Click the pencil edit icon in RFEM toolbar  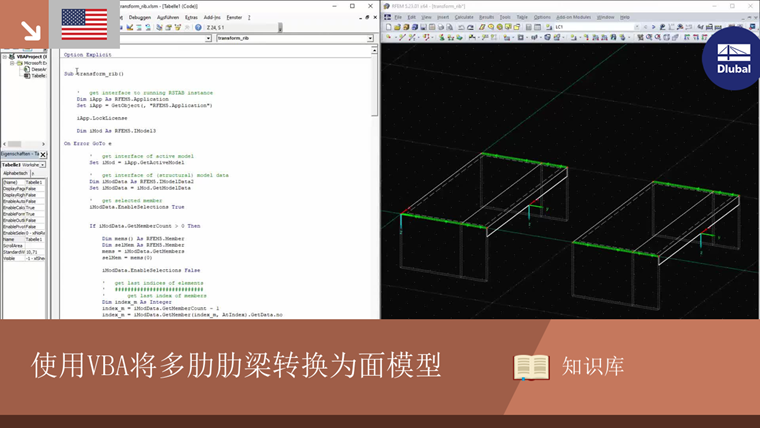tap(482, 27)
